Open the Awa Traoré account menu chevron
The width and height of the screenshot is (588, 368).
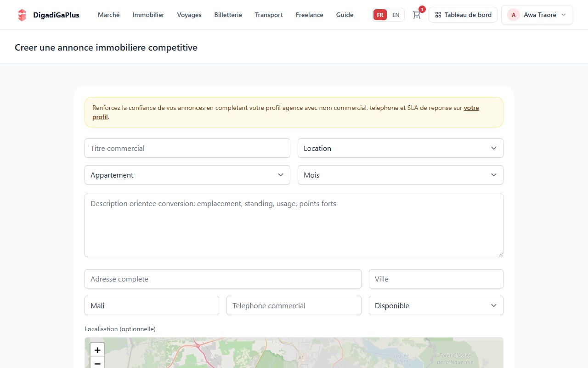pos(564,15)
